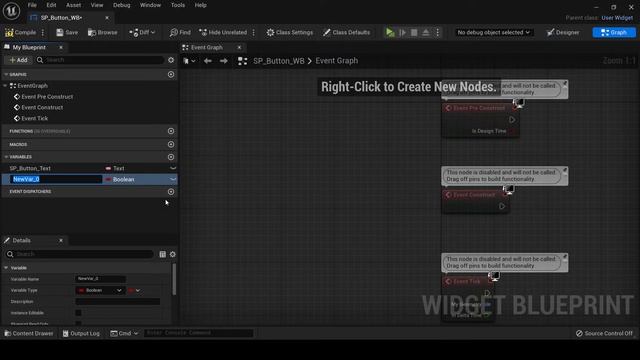
Task: Open Variable Type Boolean dropdown in Details
Action: click(x=100, y=290)
